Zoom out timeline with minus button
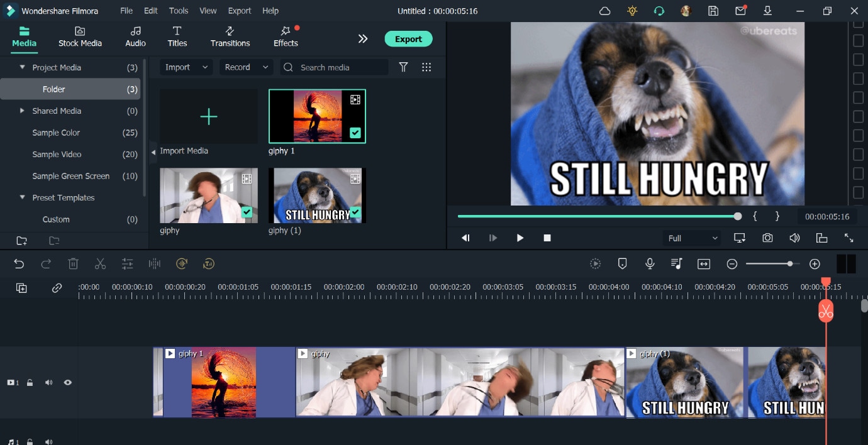 coord(732,264)
